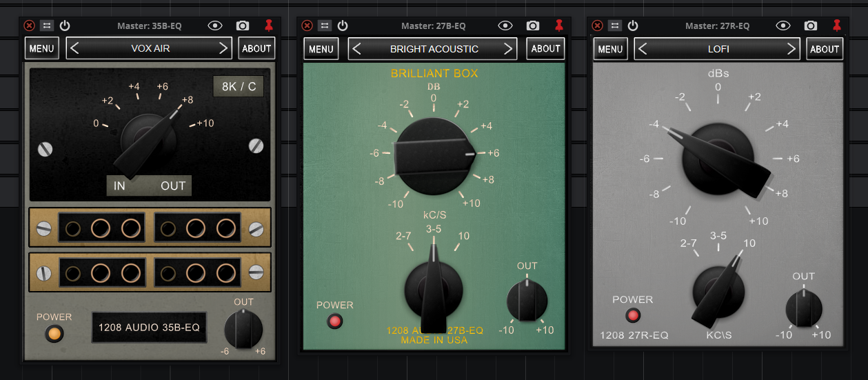Close the 35B-EQ plugin window
Image resolution: width=868 pixels, height=380 pixels.
(29, 26)
